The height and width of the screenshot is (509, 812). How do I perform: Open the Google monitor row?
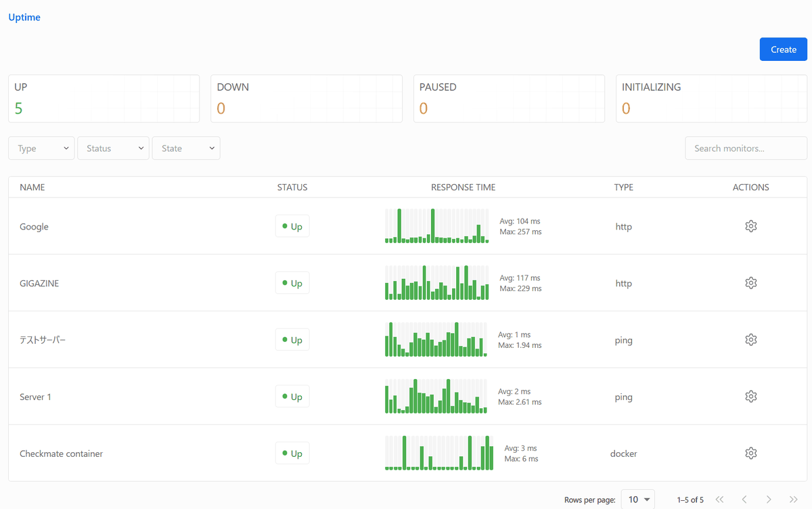tap(35, 227)
